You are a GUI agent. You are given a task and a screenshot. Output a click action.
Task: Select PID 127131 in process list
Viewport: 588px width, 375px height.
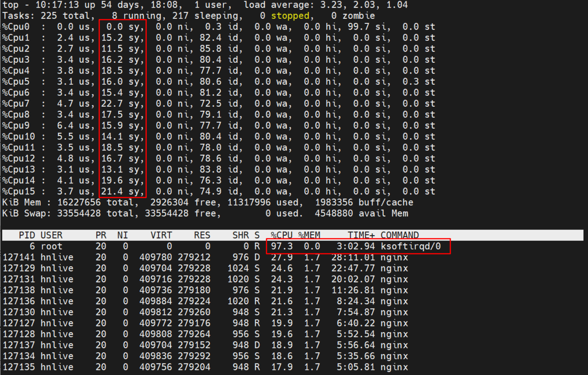[19, 279]
